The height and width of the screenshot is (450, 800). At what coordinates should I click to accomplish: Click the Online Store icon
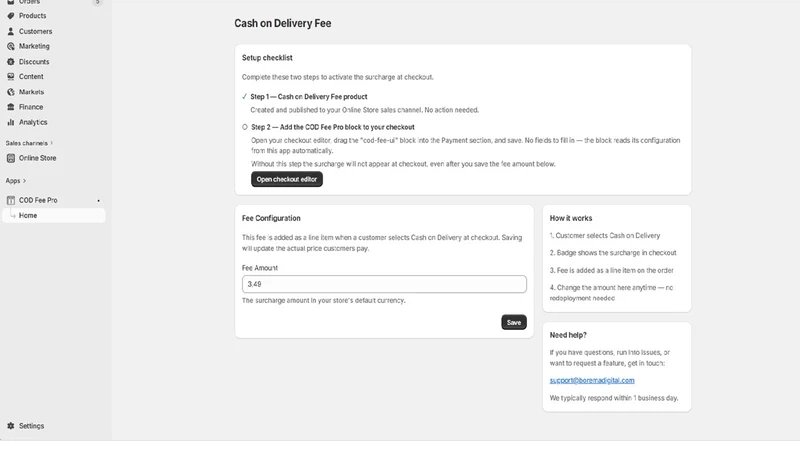[x=11, y=158]
